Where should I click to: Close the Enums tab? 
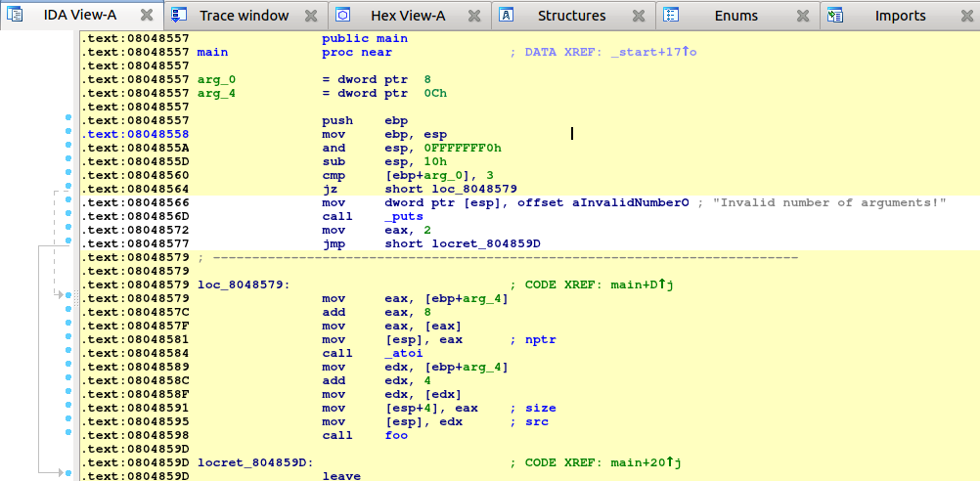[x=803, y=16]
